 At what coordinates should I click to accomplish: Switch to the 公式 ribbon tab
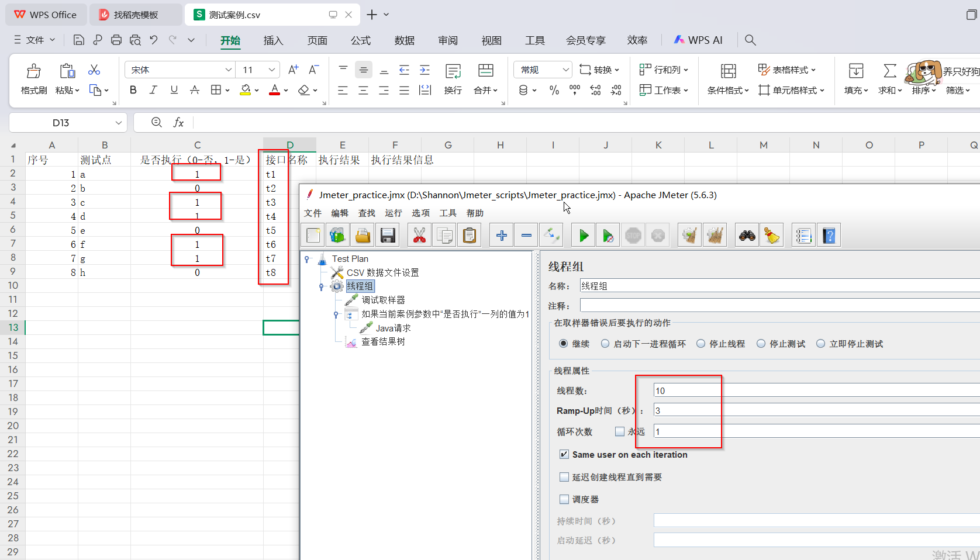click(361, 40)
